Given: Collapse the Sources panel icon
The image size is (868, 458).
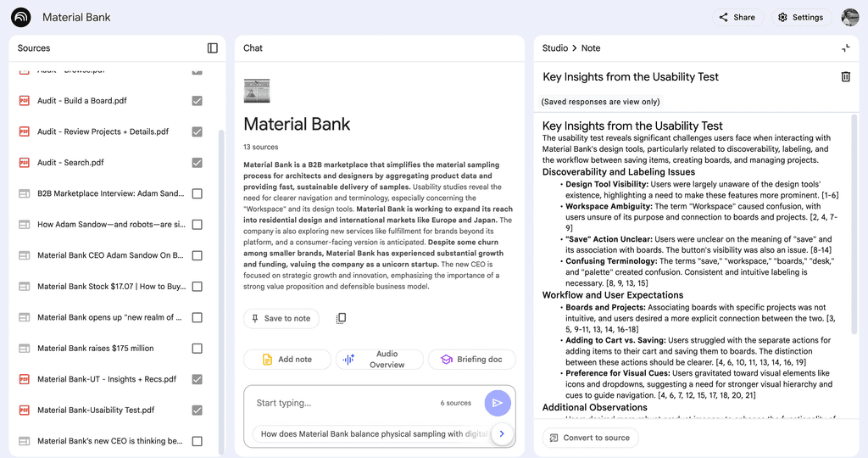Looking at the screenshot, I should click(213, 48).
